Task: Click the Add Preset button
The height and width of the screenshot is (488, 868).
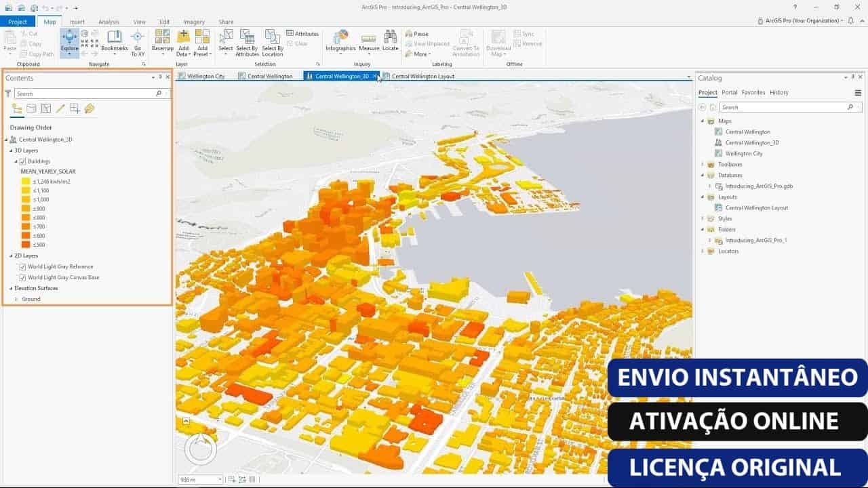Action: pos(202,43)
